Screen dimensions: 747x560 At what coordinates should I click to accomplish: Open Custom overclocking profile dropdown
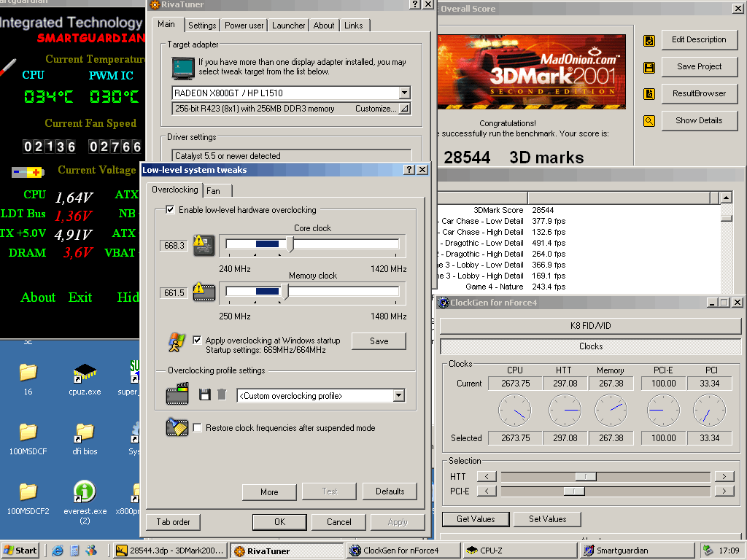coord(399,395)
